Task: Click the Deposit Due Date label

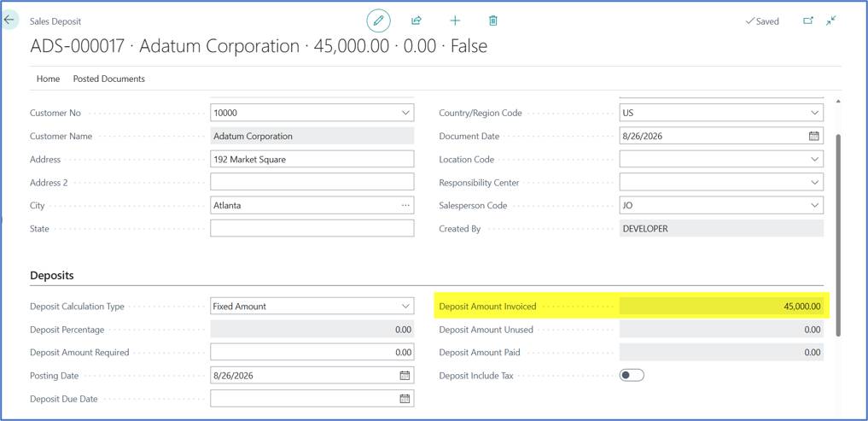Action: click(x=64, y=399)
